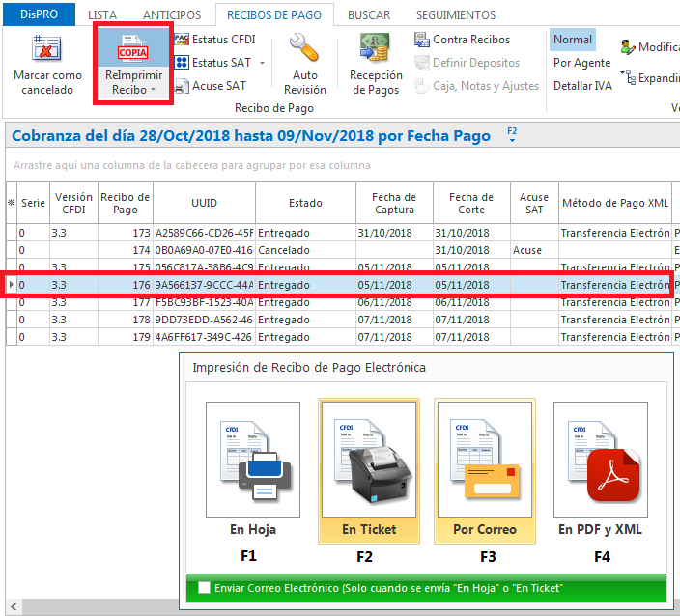Select the Normal view button
The height and width of the screenshot is (616, 680).
573,40
